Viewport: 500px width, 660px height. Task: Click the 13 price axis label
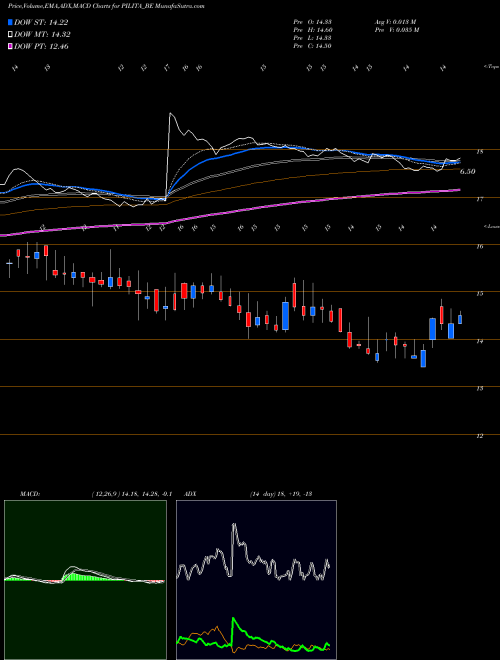click(479, 389)
